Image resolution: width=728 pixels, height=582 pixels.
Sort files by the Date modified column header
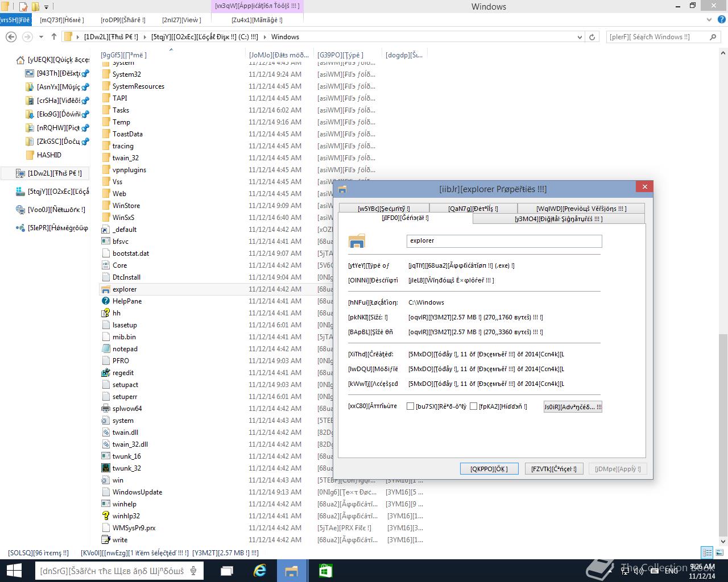(279, 55)
